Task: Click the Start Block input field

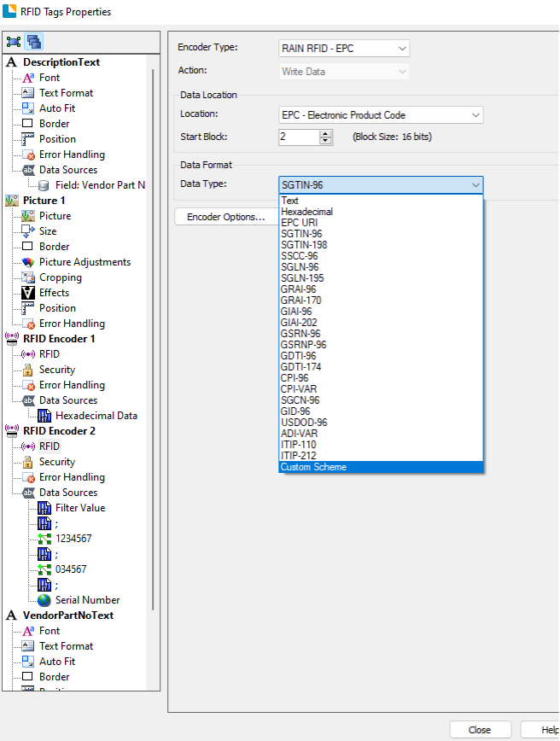Action: tap(299, 137)
